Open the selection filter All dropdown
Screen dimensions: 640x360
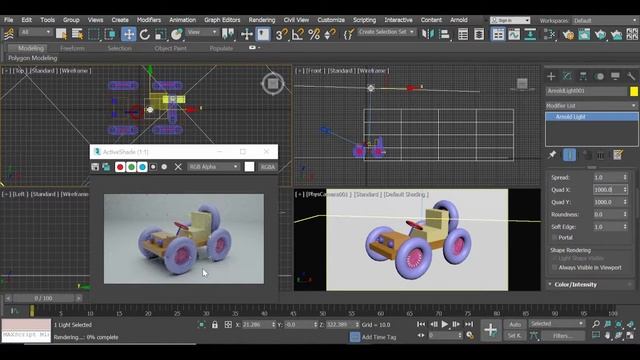pyautogui.click(x=36, y=32)
